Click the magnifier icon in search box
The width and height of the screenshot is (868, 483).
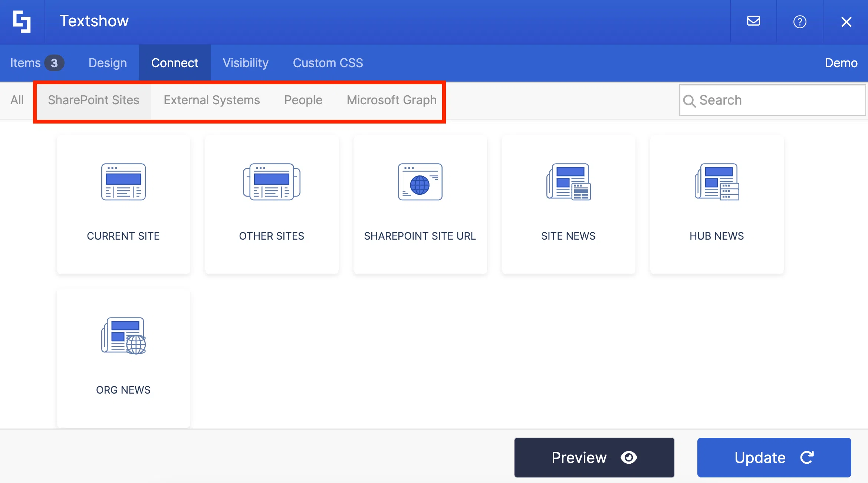(x=689, y=101)
